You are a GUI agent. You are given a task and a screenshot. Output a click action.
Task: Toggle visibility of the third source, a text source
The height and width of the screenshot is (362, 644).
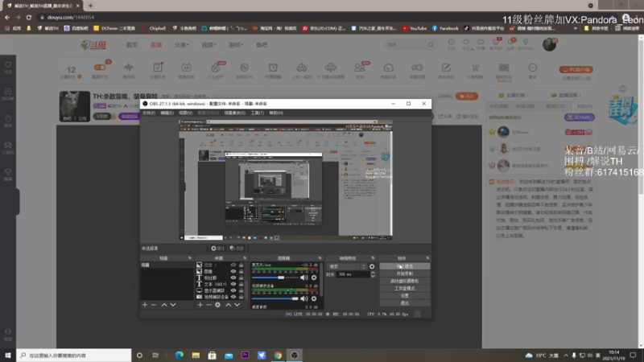pyautogui.click(x=233, y=278)
